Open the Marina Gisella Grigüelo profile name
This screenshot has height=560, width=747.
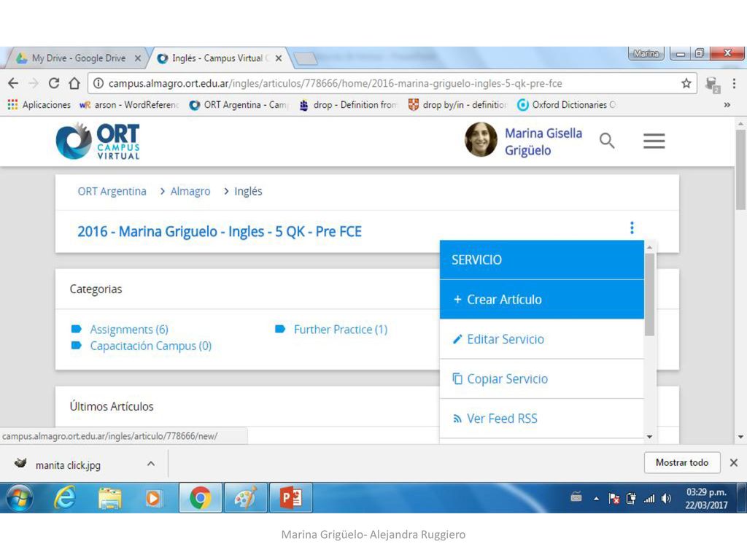tap(543, 141)
